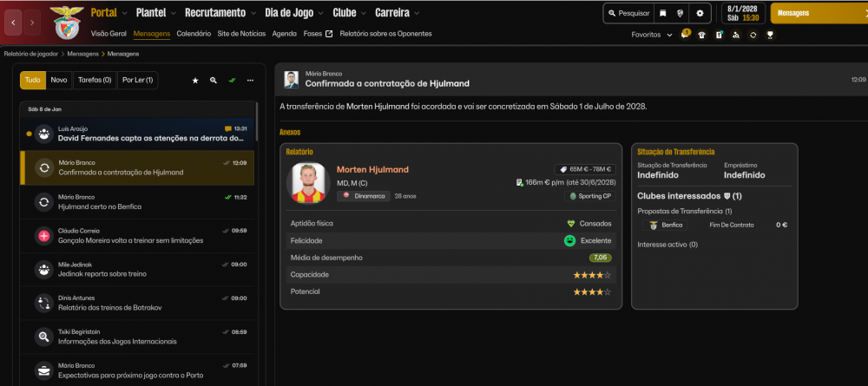This screenshot has width=868, height=386.
Task: Click the shield icon next to Clubes interessados
Action: [727, 196]
